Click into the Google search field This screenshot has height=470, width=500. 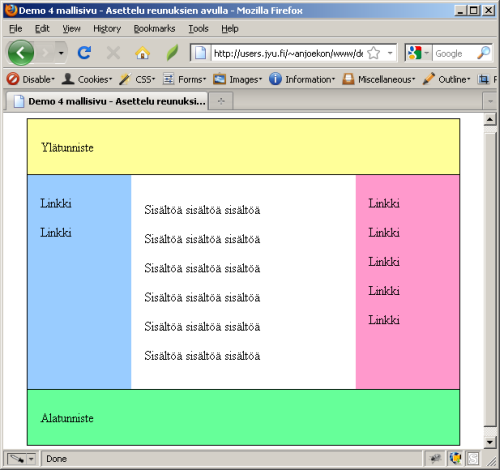pyautogui.click(x=454, y=53)
